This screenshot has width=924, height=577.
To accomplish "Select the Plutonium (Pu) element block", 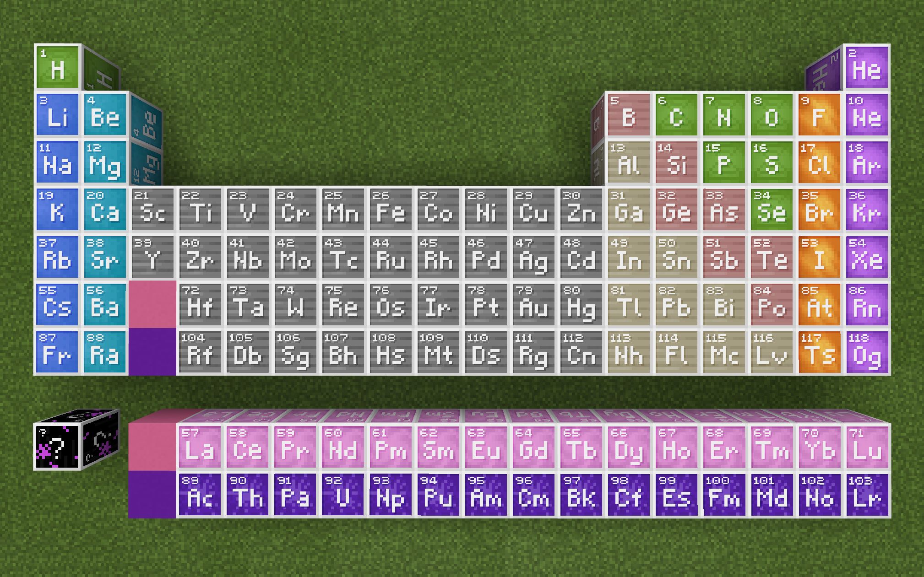I will pos(438,495).
